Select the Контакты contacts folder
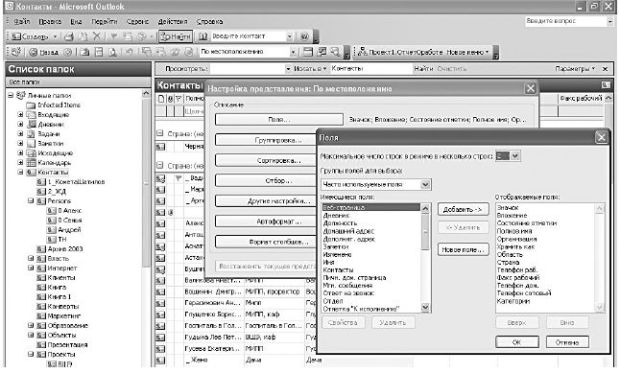This screenshot has height=373, width=620. tap(53, 172)
